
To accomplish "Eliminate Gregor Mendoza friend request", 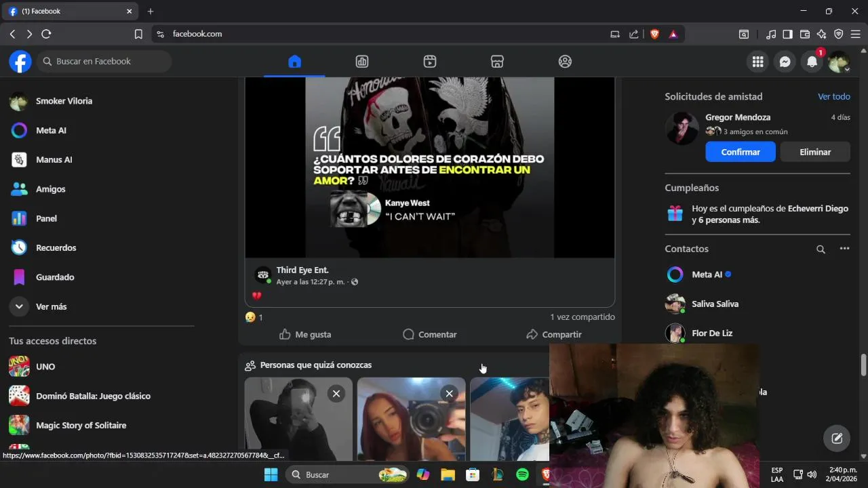I will (815, 152).
